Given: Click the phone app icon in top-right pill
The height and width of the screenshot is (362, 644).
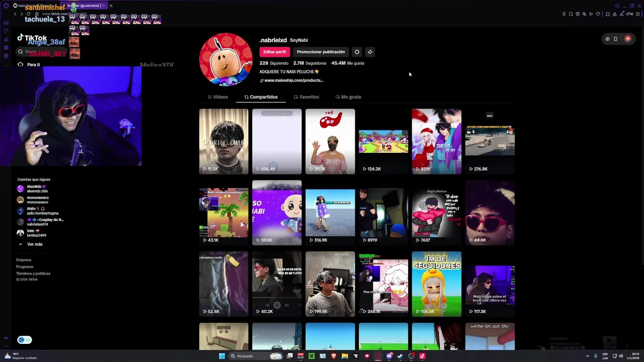Looking at the screenshot, I should pyautogui.click(x=615, y=39).
